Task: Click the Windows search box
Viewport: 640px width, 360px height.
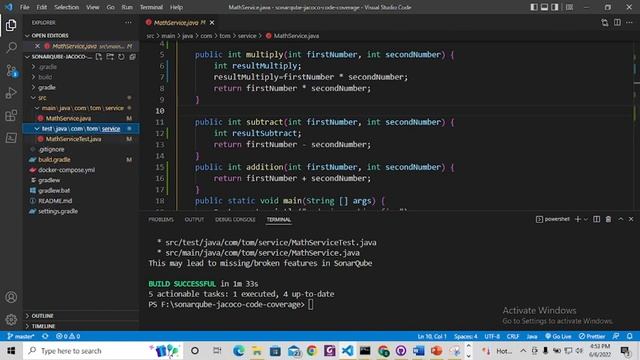Action: point(102,351)
